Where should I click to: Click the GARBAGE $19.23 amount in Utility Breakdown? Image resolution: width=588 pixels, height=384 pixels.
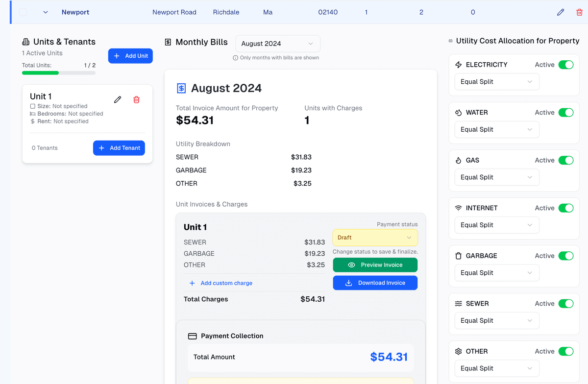pos(301,170)
